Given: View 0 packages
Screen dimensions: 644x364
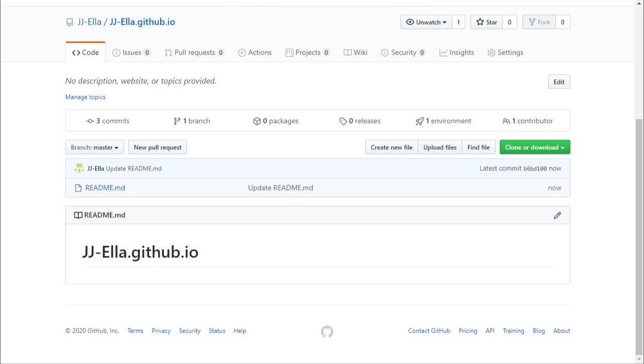Looking at the screenshot, I should click(276, 121).
